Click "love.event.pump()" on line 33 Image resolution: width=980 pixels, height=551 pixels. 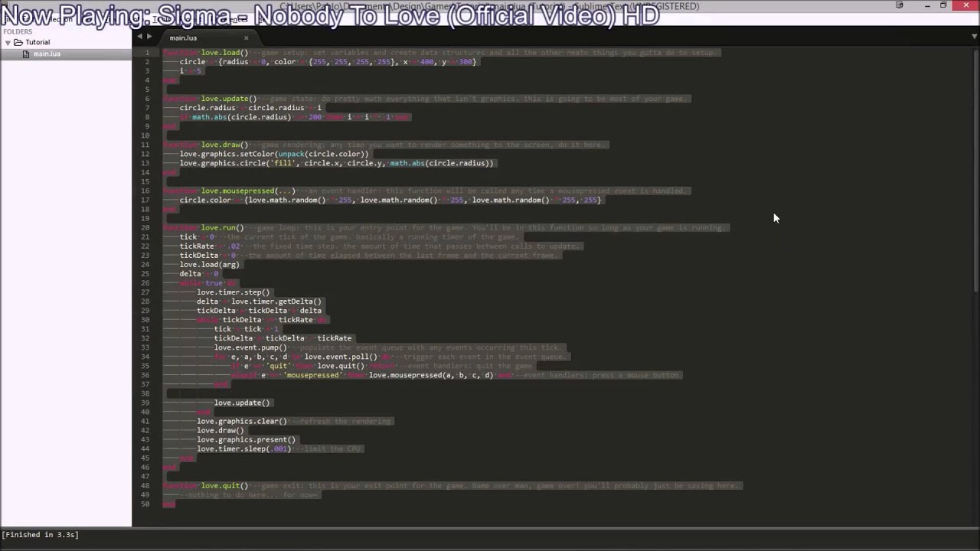250,347
